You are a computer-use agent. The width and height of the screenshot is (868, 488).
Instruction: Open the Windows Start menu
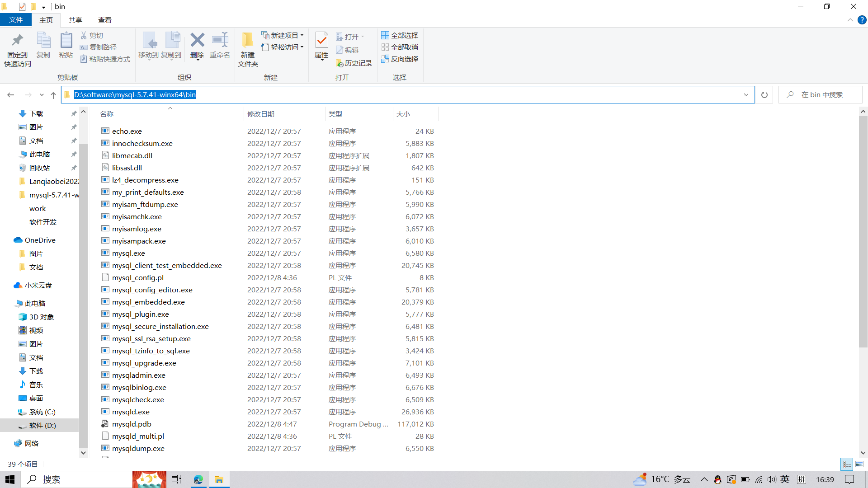pos(10,479)
